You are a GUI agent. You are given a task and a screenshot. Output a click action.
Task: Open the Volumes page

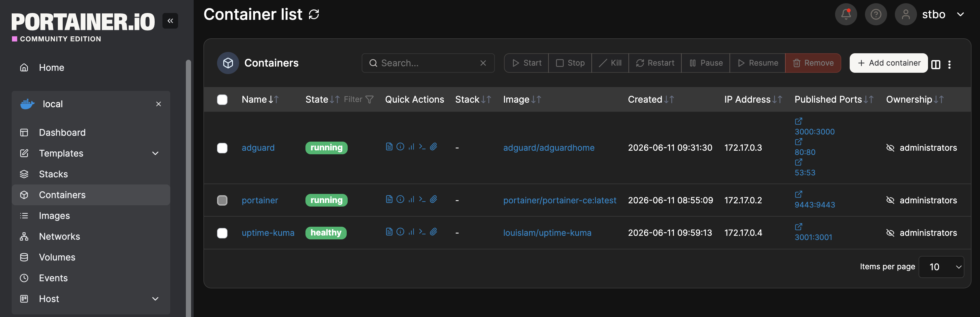click(x=91, y=257)
